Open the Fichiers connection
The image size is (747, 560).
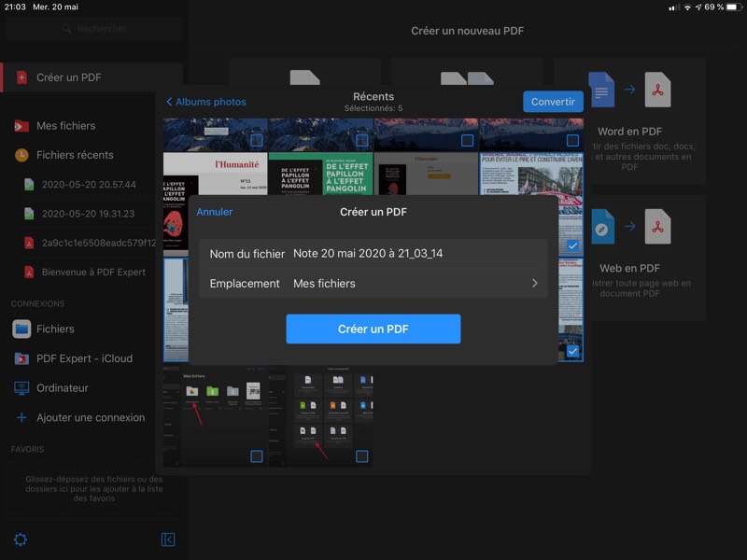point(55,329)
